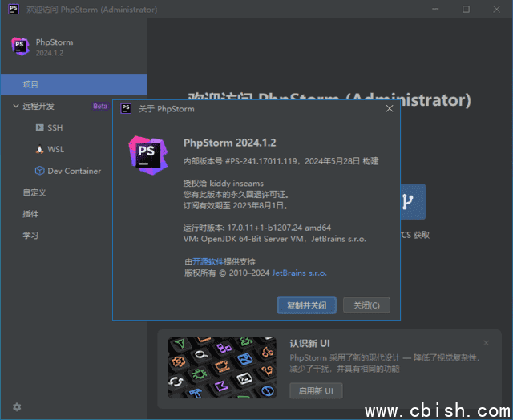This screenshot has height=420, width=513.
Task: Click the 2024.1.2 version text in sidebar
Action: [50, 53]
